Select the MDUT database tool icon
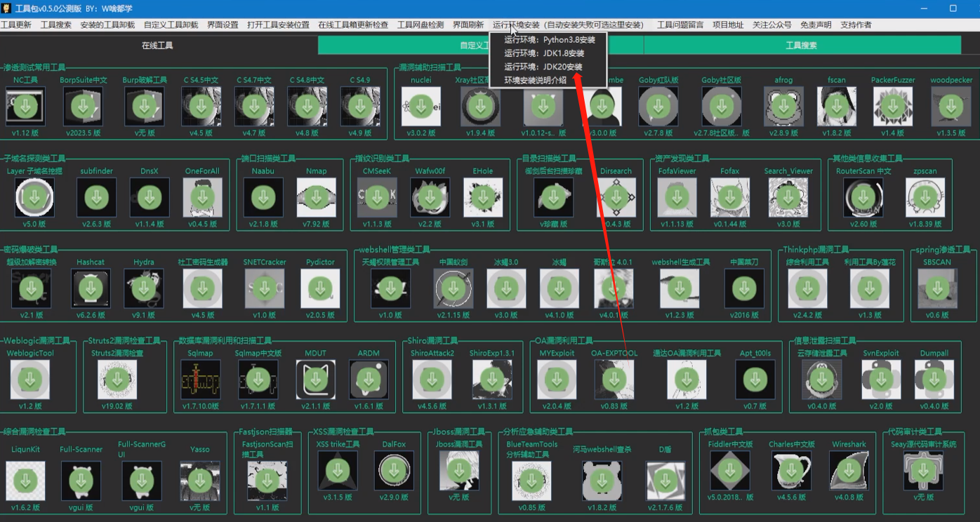The width and height of the screenshot is (980, 522). click(x=315, y=380)
